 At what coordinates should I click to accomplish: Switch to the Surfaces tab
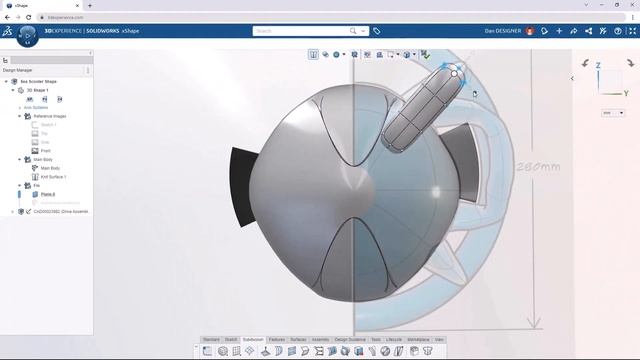(298, 340)
